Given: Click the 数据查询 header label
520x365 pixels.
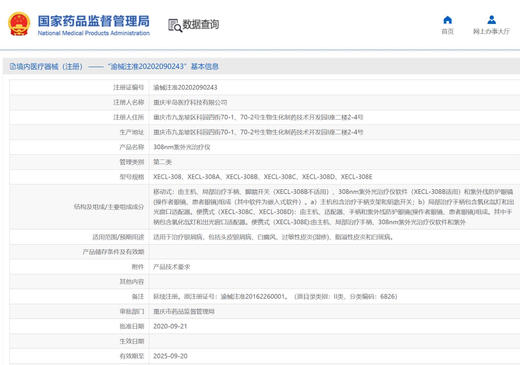Looking at the screenshot, I should 201,24.
